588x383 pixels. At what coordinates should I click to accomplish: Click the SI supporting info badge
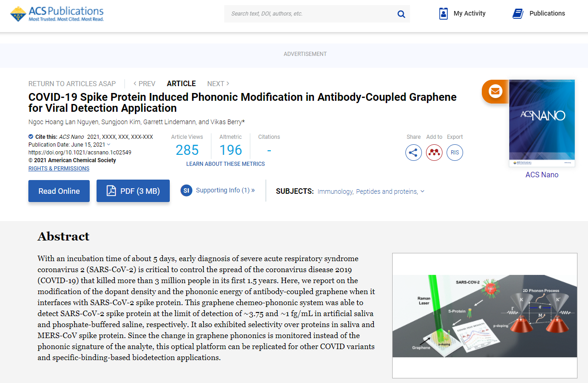coord(186,190)
